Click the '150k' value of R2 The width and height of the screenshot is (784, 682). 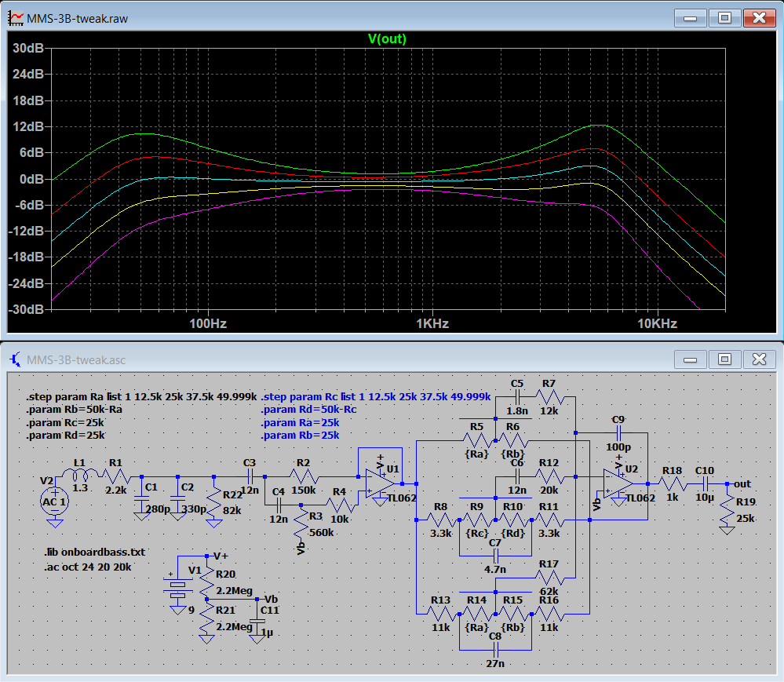point(304,490)
